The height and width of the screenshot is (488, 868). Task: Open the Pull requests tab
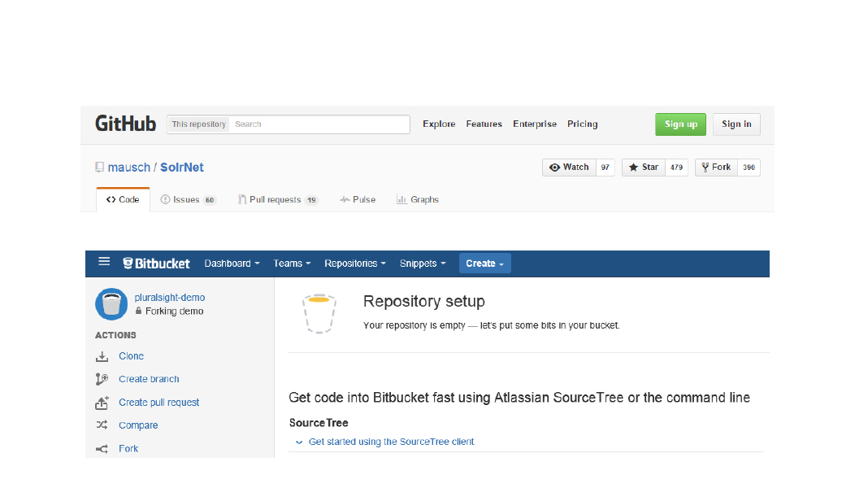click(278, 199)
